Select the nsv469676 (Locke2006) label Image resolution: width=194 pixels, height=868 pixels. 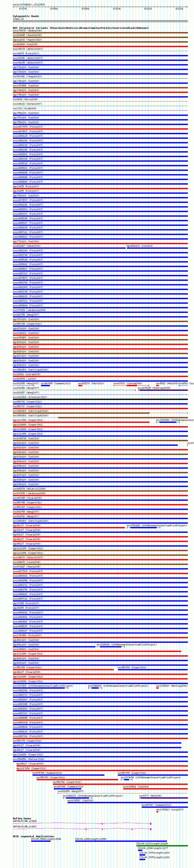click(27, 562)
